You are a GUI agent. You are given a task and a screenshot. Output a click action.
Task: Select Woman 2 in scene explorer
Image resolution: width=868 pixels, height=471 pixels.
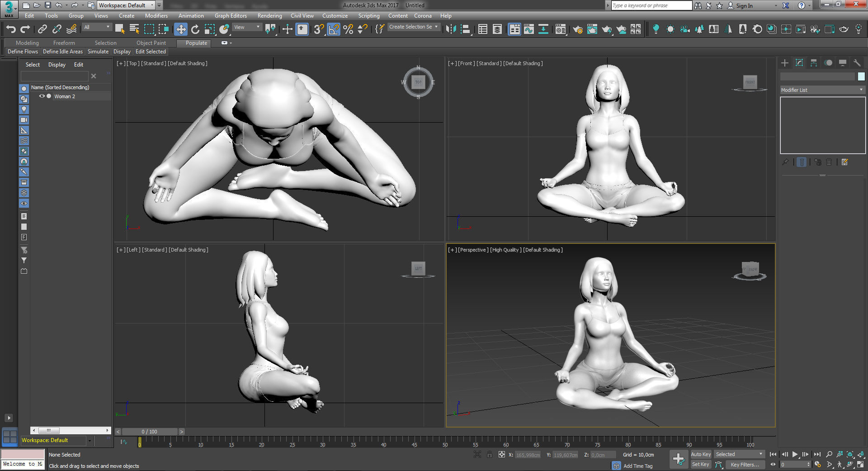[x=65, y=96]
